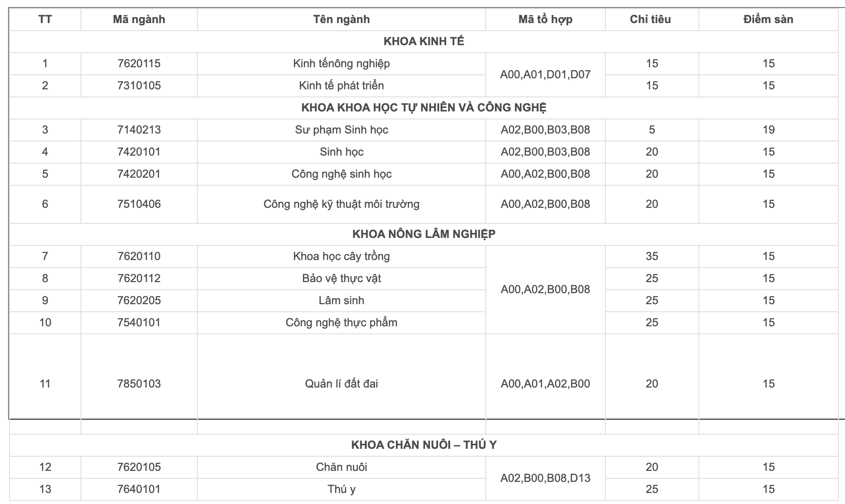Select code 7510406 cell

139,204
